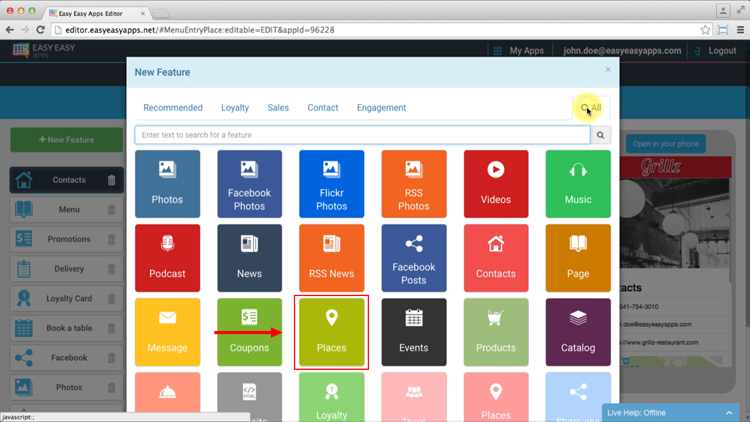Click the feature search text field
This screenshot has height=422, width=750.
coord(362,135)
